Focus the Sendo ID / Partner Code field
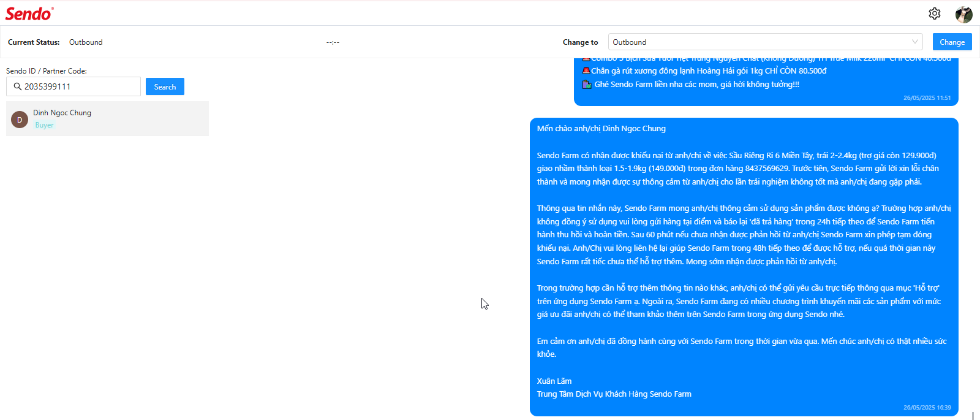The width and height of the screenshot is (980, 420). pos(73,86)
